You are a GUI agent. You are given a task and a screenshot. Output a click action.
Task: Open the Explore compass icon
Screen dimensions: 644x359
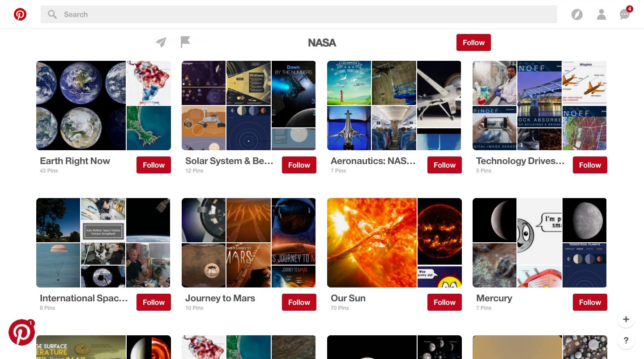(x=577, y=15)
